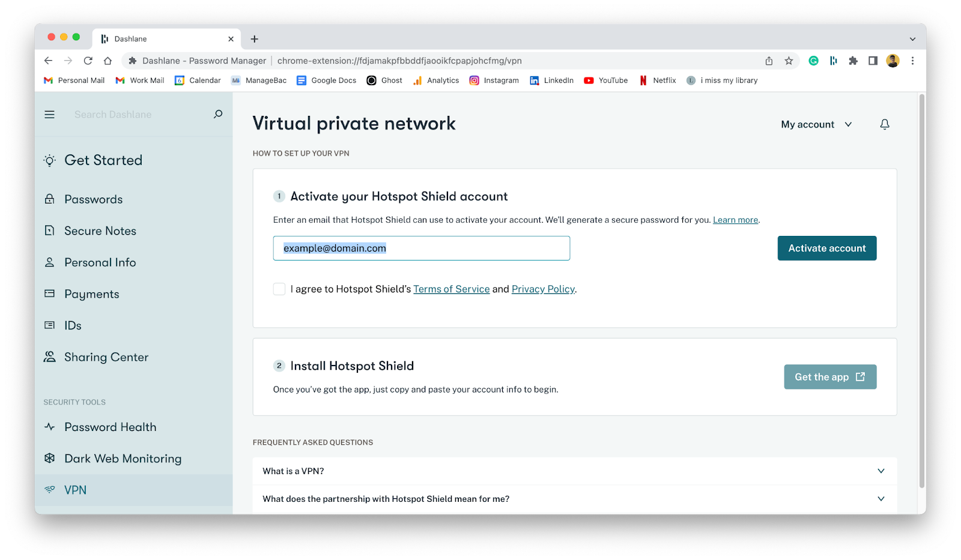Click the Sharing Center people icon
This screenshot has height=560, width=961.
pyautogui.click(x=50, y=357)
